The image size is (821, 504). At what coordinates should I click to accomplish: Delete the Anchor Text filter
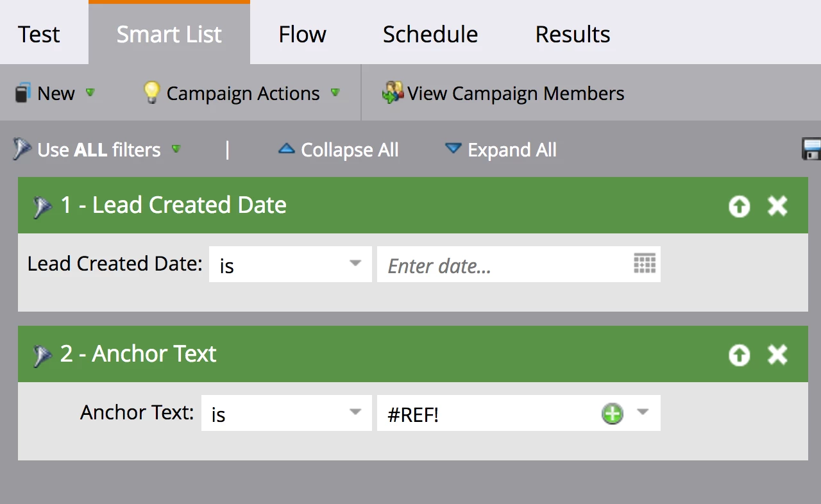(x=777, y=355)
